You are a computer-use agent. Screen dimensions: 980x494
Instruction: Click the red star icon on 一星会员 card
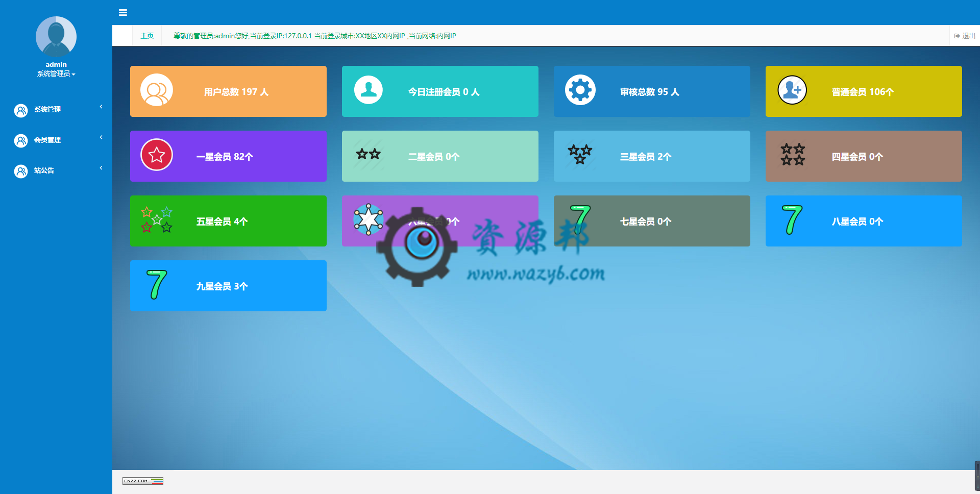coord(157,155)
